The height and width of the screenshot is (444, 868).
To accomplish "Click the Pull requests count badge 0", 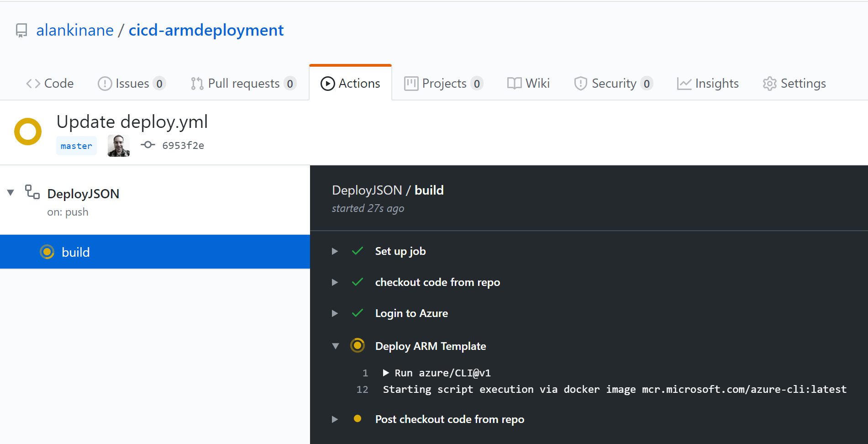I will pyautogui.click(x=290, y=84).
